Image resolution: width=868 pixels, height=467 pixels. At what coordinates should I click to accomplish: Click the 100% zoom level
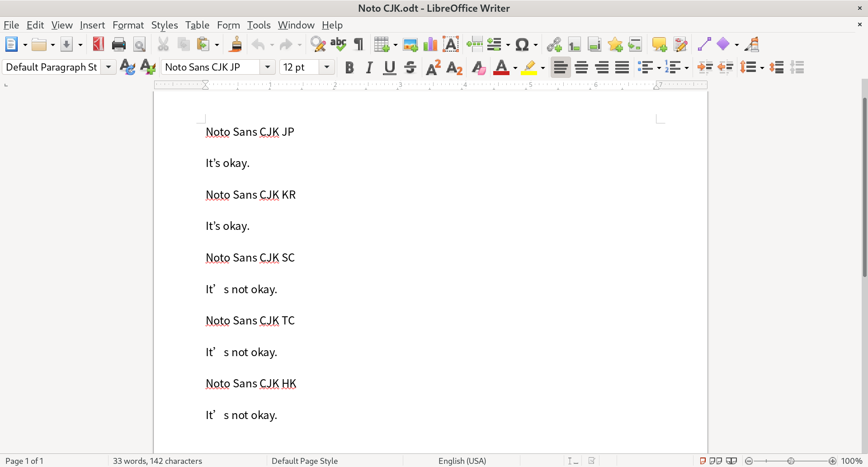852,461
